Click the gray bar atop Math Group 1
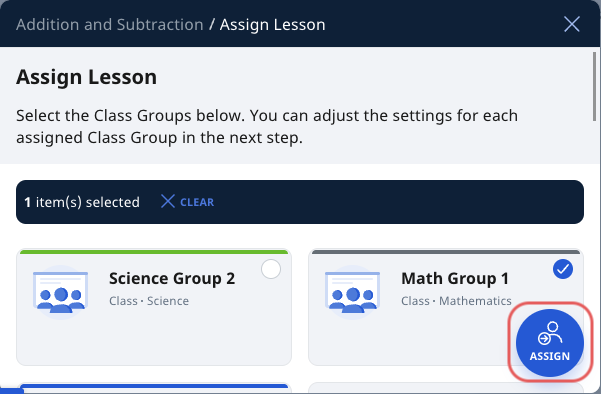 [446, 252]
